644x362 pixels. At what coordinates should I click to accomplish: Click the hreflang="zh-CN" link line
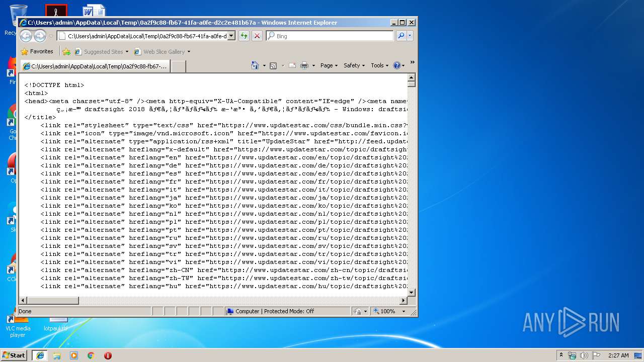pyautogui.click(x=223, y=270)
